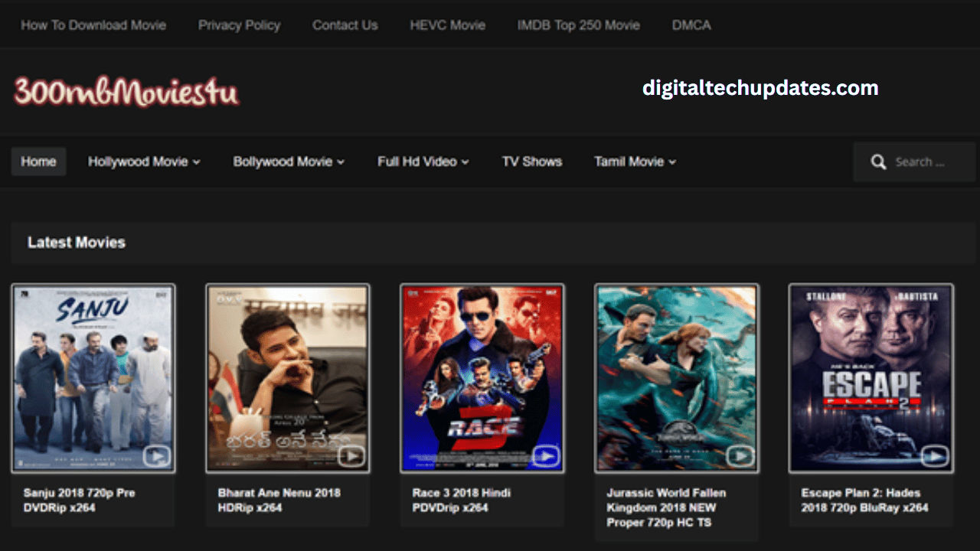Play icon on Escape Plan 2 poster
Viewport: 980px width, 551px height.
(x=934, y=456)
